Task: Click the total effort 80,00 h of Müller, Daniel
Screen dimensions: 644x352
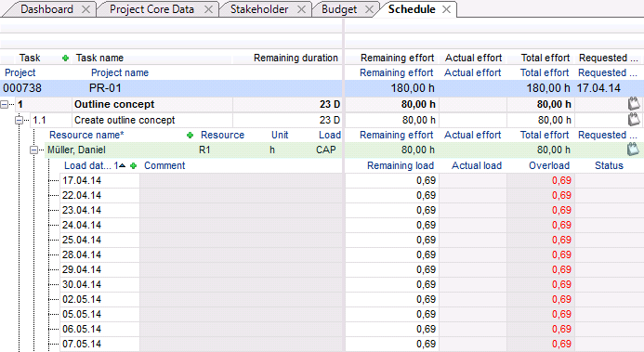Action: [554, 150]
